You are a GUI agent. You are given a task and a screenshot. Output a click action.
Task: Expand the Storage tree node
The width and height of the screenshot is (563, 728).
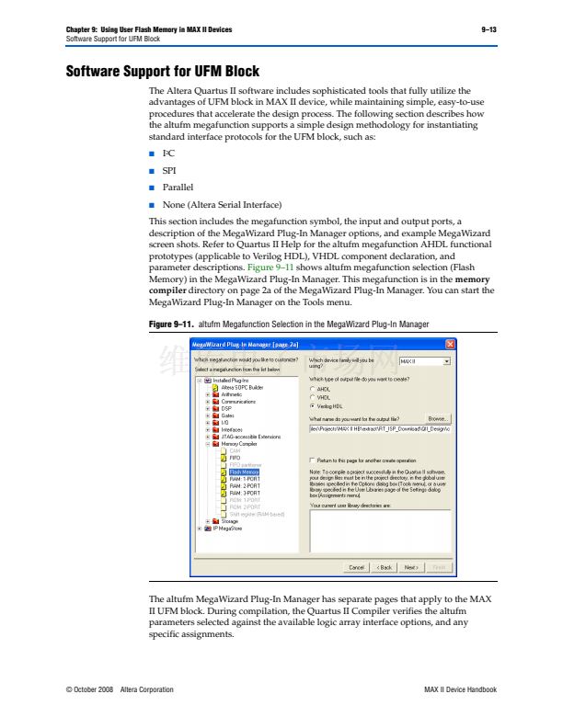pos(208,521)
